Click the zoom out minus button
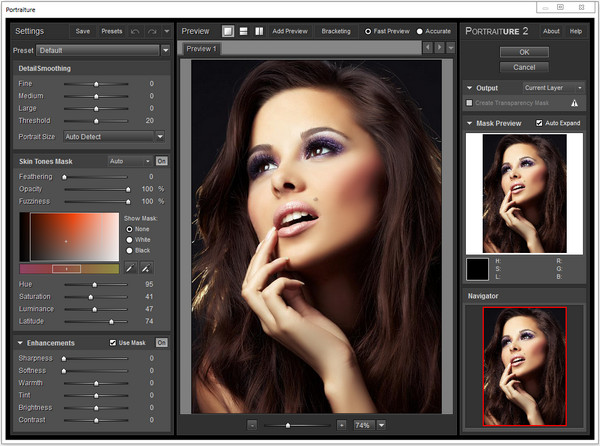600x446 pixels. [252, 425]
